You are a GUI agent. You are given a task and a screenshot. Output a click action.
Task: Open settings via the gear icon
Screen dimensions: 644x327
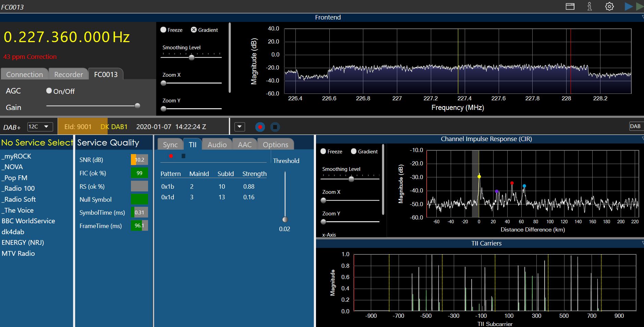pyautogui.click(x=609, y=7)
